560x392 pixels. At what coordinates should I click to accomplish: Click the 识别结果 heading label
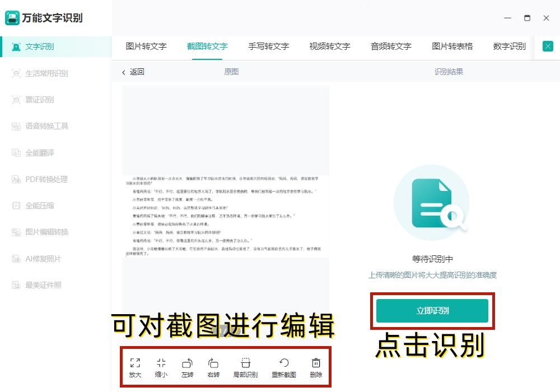coord(449,72)
